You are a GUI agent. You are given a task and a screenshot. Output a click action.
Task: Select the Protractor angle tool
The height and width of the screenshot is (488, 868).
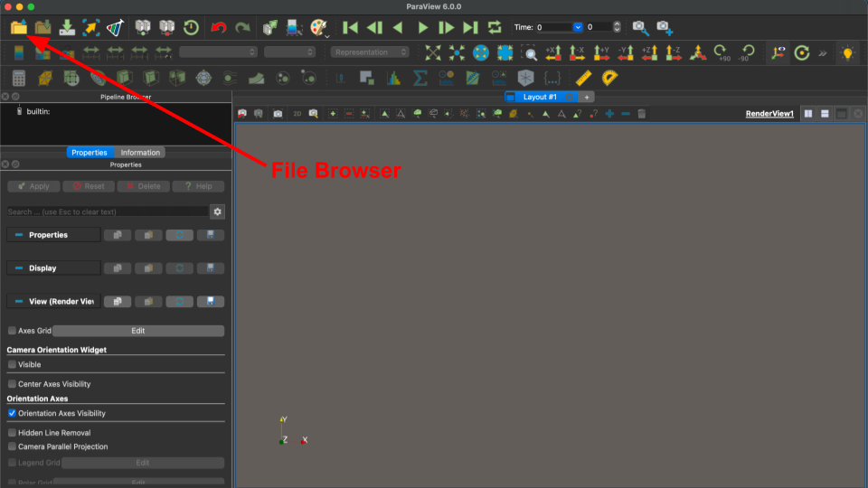tap(609, 78)
